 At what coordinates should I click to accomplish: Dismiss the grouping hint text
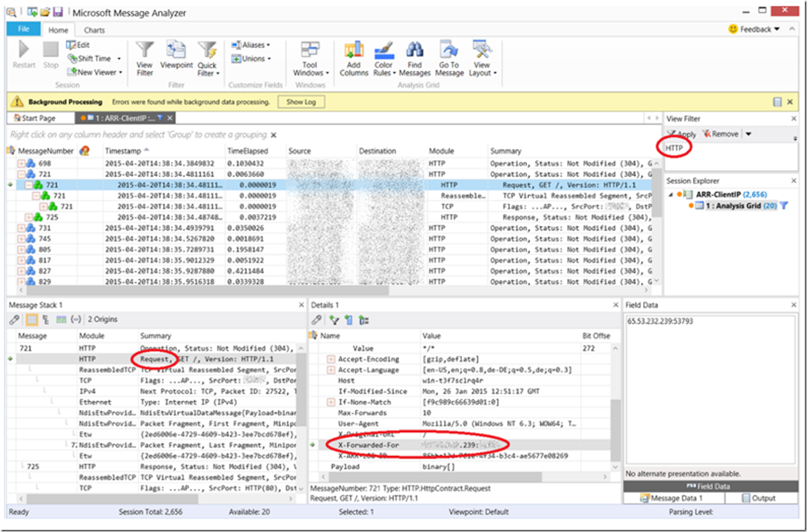pos(274,135)
